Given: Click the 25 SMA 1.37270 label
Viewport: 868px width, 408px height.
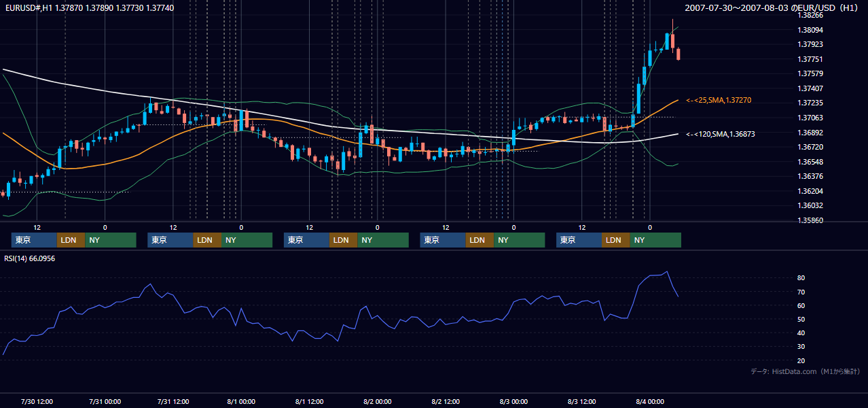Looking at the screenshot, I should point(719,101).
